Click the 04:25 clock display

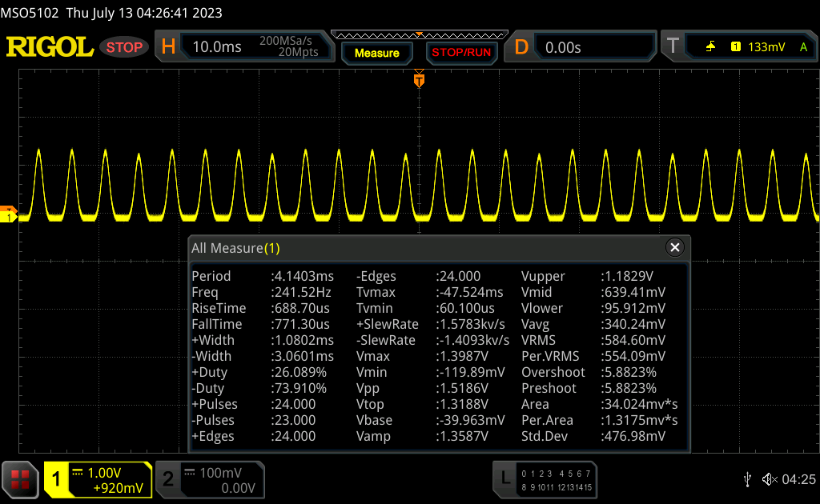click(798, 479)
